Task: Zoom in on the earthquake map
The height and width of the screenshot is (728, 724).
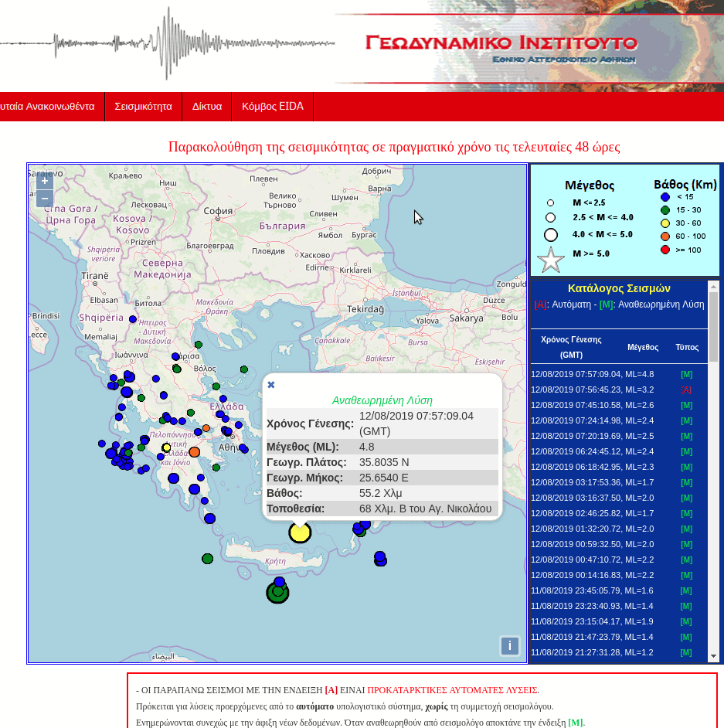Action: click(x=45, y=182)
